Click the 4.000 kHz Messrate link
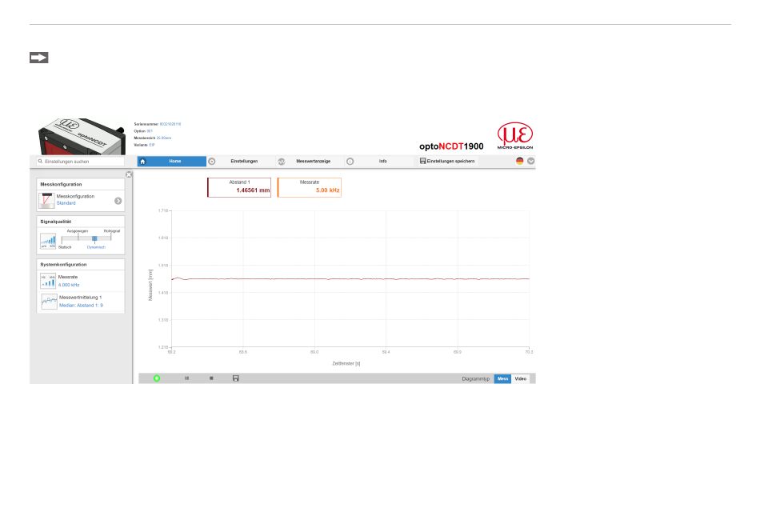760x532 pixels. [69, 285]
